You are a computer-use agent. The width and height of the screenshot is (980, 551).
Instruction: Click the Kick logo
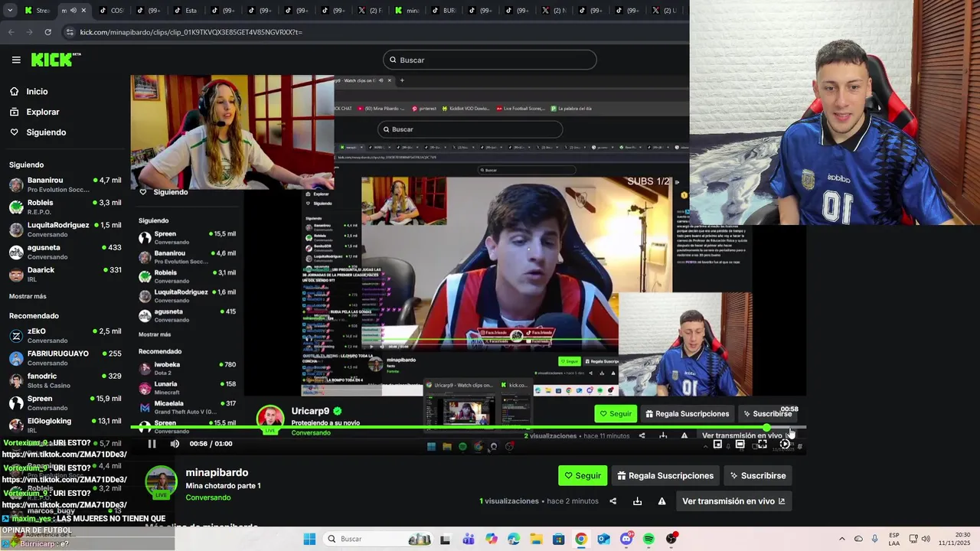(x=55, y=60)
